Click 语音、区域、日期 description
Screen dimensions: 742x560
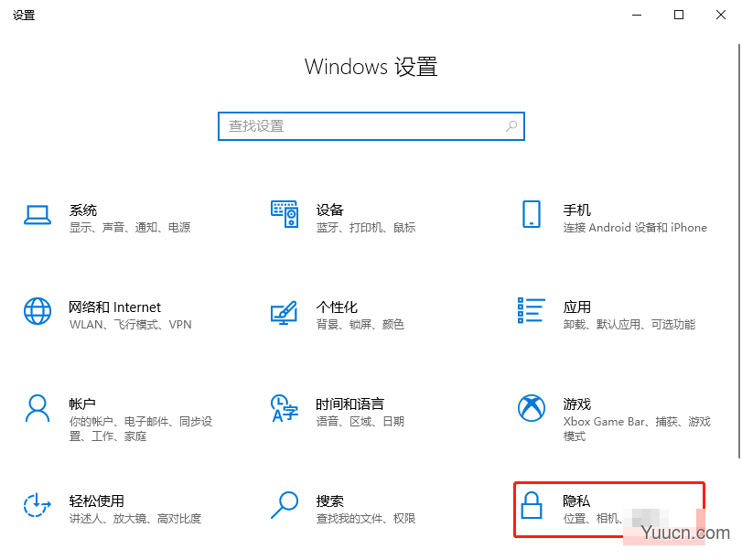point(360,421)
